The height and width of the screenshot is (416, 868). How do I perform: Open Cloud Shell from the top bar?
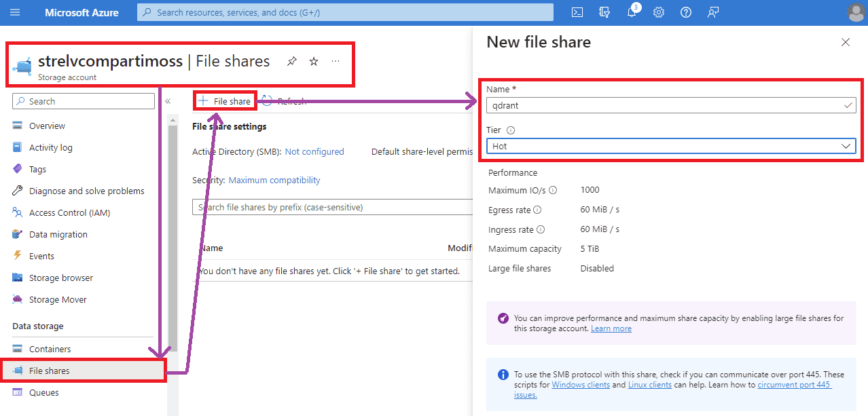(577, 12)
